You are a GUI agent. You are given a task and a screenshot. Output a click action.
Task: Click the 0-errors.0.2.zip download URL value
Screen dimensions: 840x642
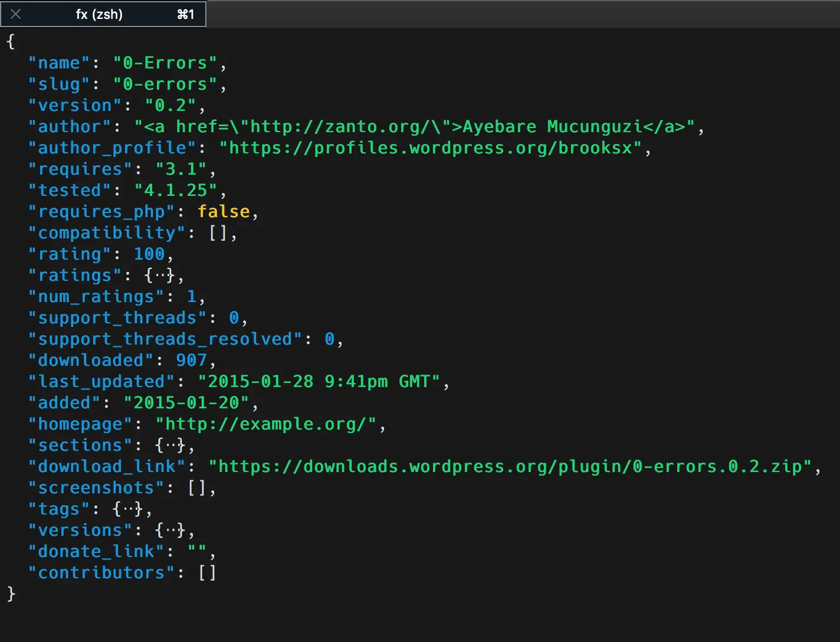(510, 467)
